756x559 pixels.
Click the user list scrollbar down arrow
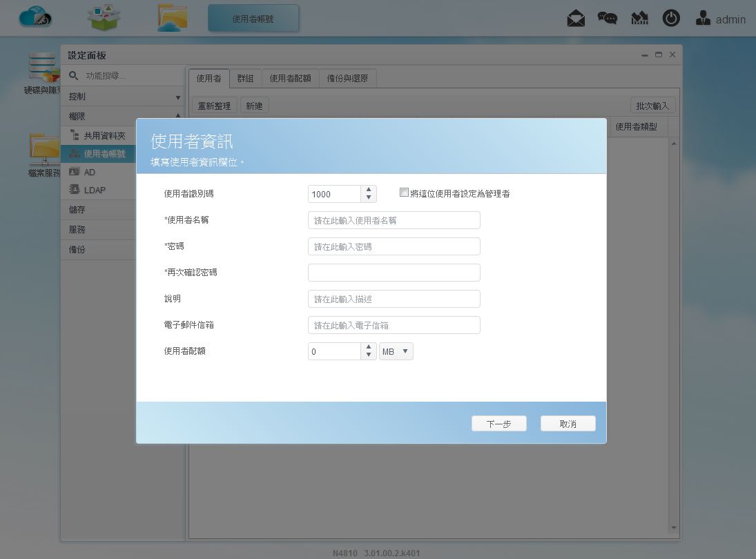point(674,528)
